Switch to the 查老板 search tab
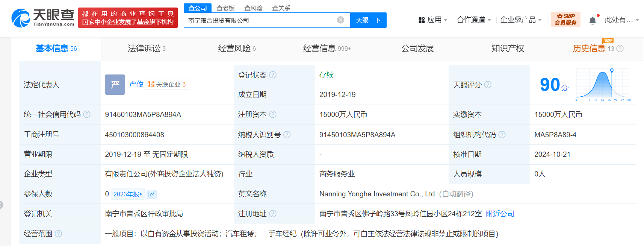 (225, 8)
